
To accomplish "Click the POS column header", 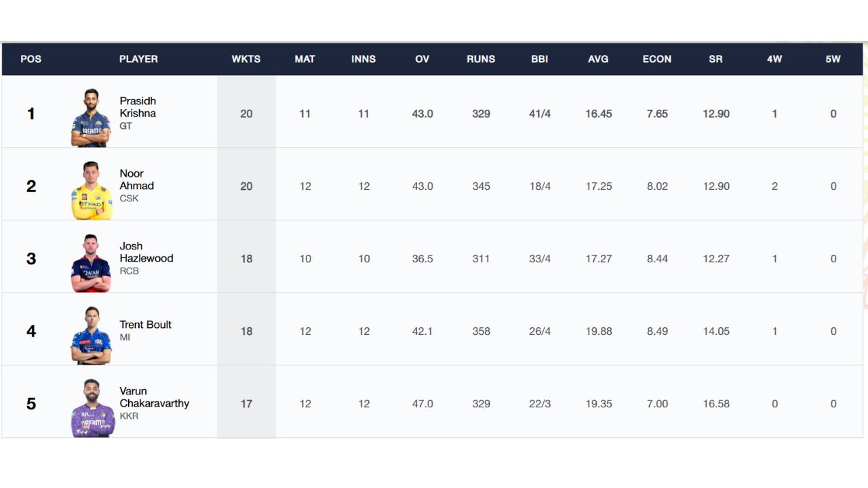I will 31,59.
